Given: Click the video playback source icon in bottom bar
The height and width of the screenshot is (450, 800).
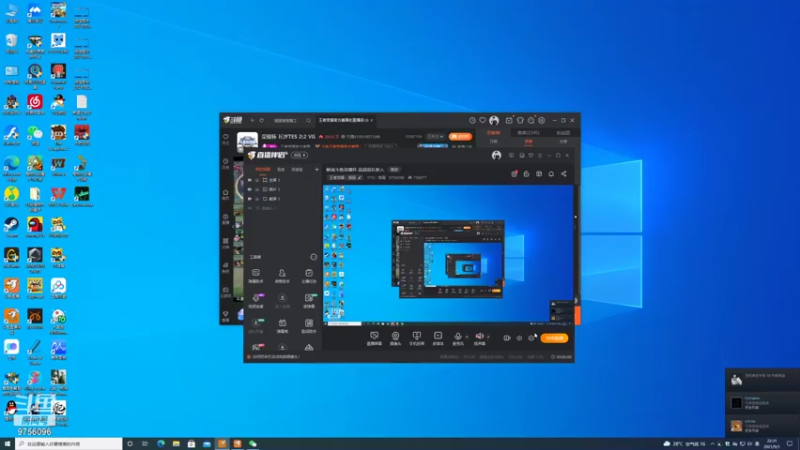Looking at the screenshot, I should tap(438, 336).
